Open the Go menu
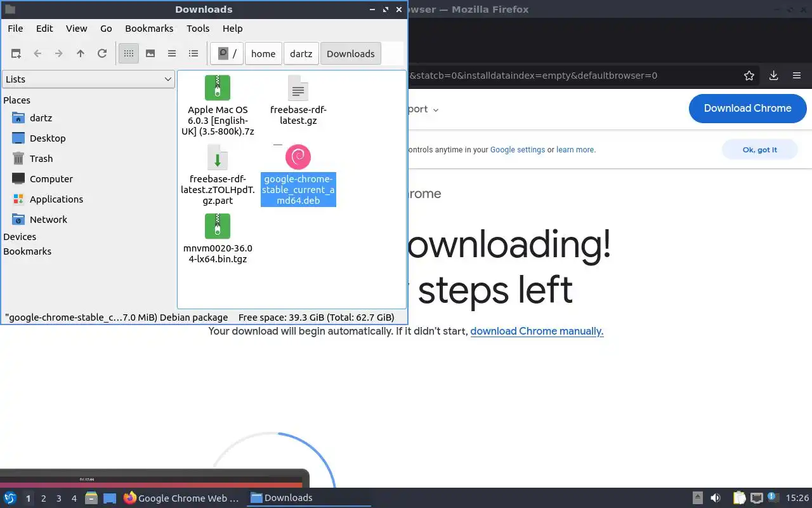The height and width of the screenshot is (508, 812). coord(106,28)
